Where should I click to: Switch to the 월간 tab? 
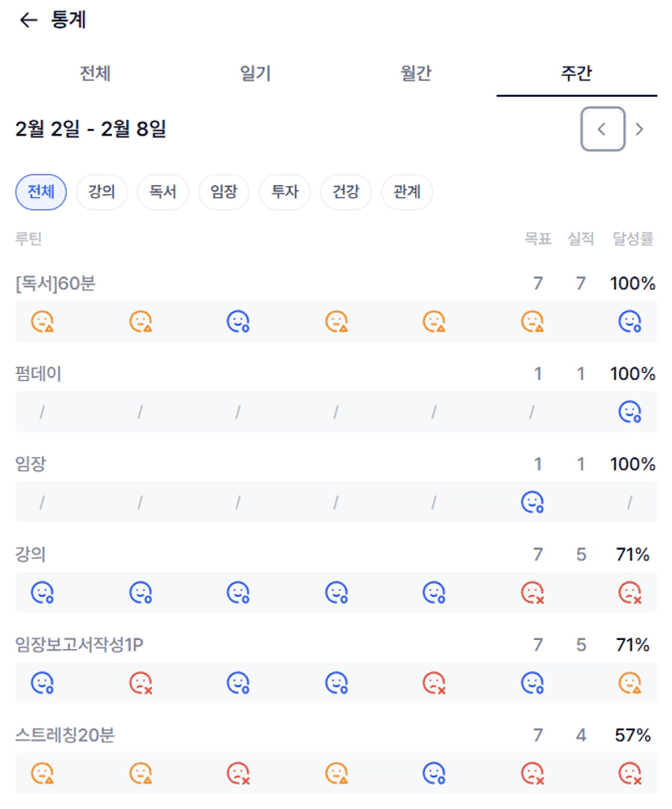point(416,74)
